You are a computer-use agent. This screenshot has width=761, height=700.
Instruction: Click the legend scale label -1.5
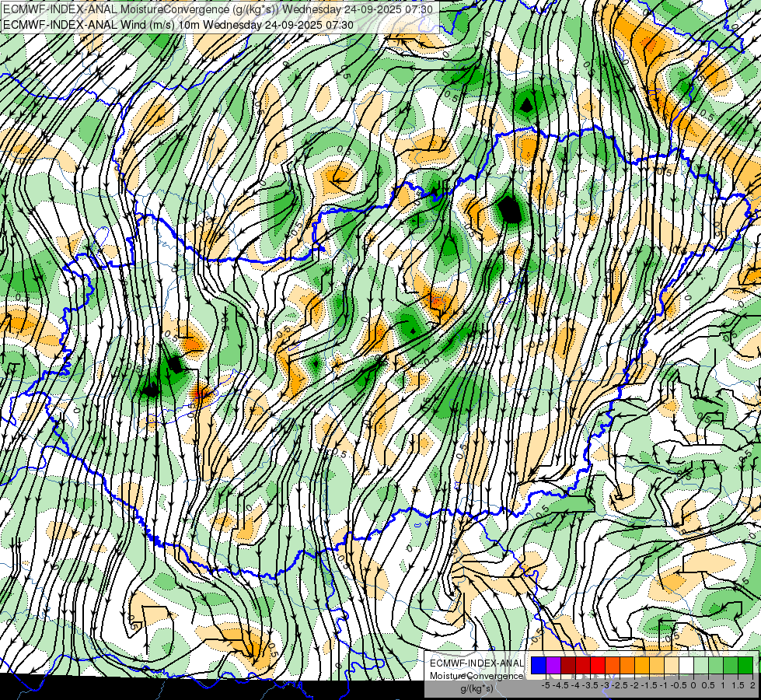click(x=649, y=685)
